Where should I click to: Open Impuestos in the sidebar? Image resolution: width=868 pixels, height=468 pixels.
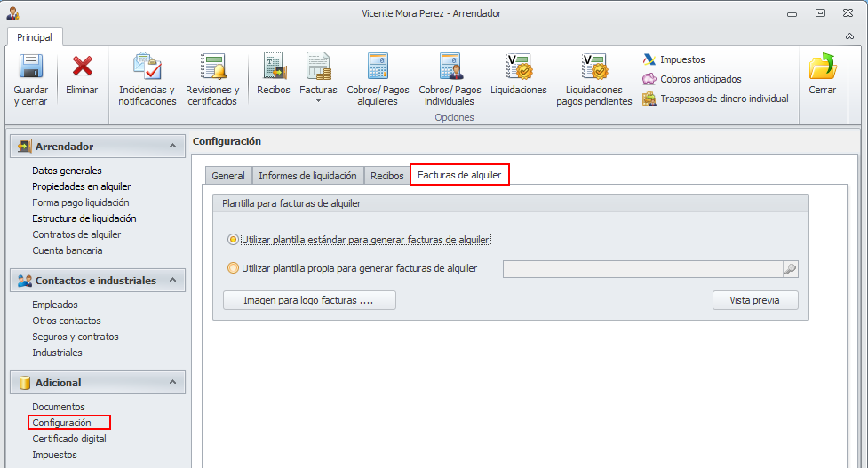coord(54,455)
